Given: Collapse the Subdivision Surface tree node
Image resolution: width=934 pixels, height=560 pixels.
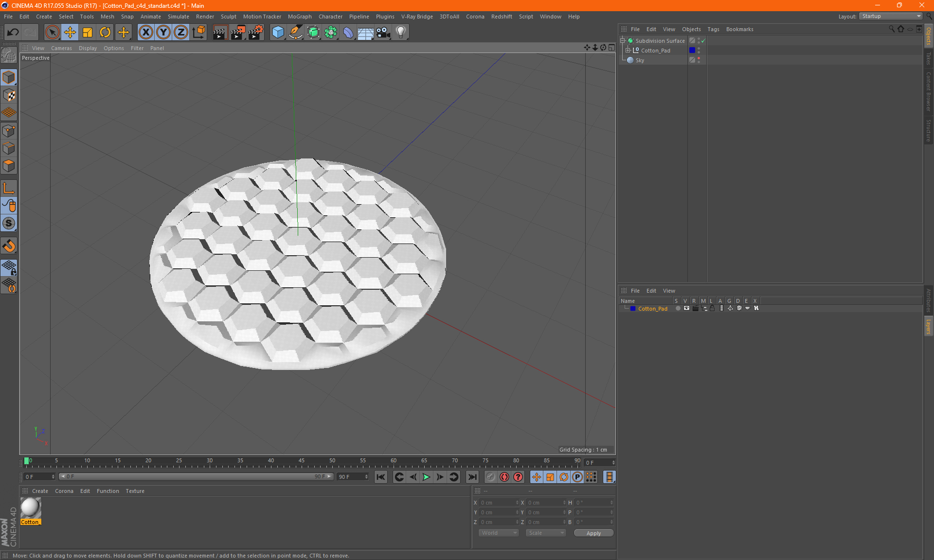Looking at the screenshot, I should click(623, 41).
